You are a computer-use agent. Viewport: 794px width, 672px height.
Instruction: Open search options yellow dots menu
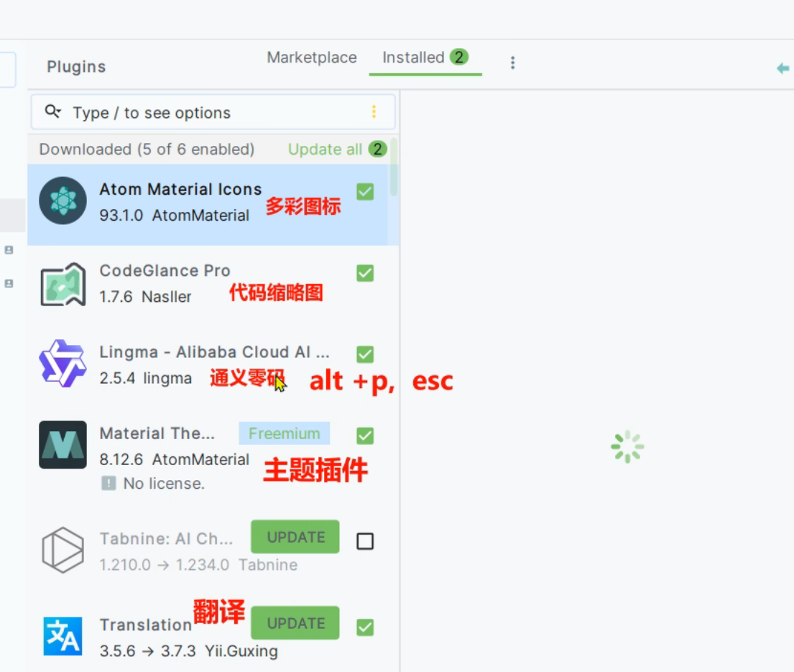(x=374, y=112)
